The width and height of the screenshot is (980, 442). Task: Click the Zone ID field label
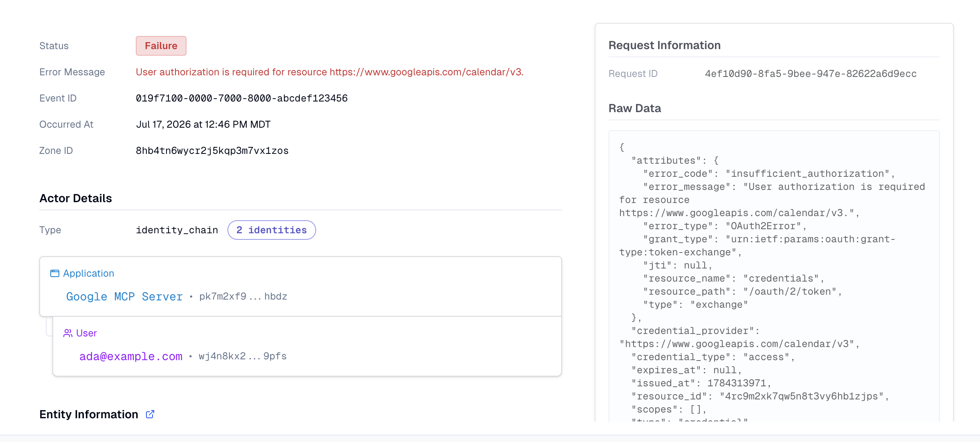[56, 151]
